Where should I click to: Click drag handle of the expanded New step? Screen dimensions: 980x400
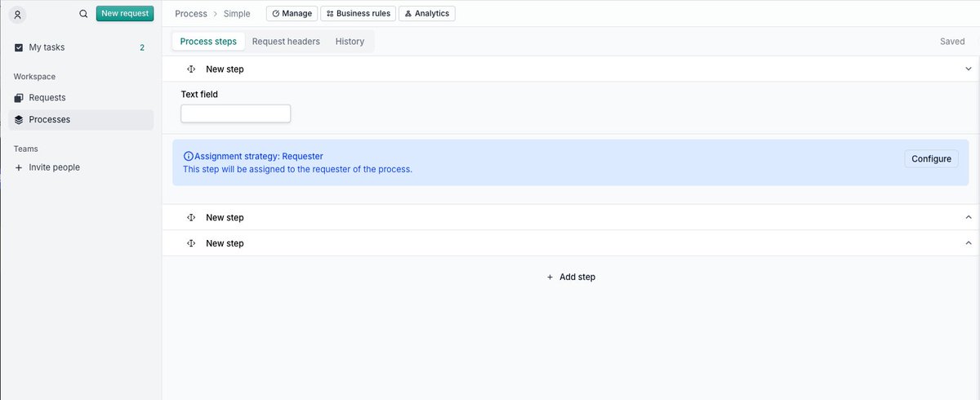tap(191, 69)
